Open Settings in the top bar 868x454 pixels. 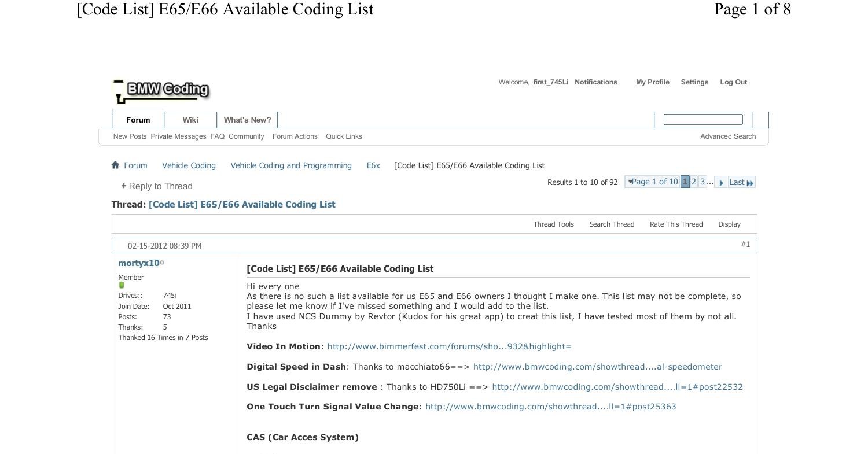point(694,82)
